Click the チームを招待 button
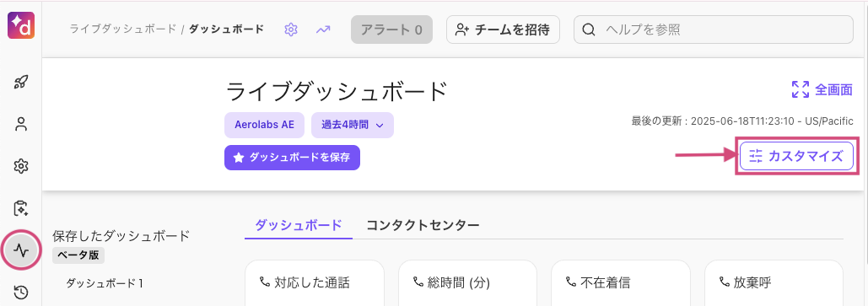The height and width of the screenshot is (306, 868). [x=504, y=30]
